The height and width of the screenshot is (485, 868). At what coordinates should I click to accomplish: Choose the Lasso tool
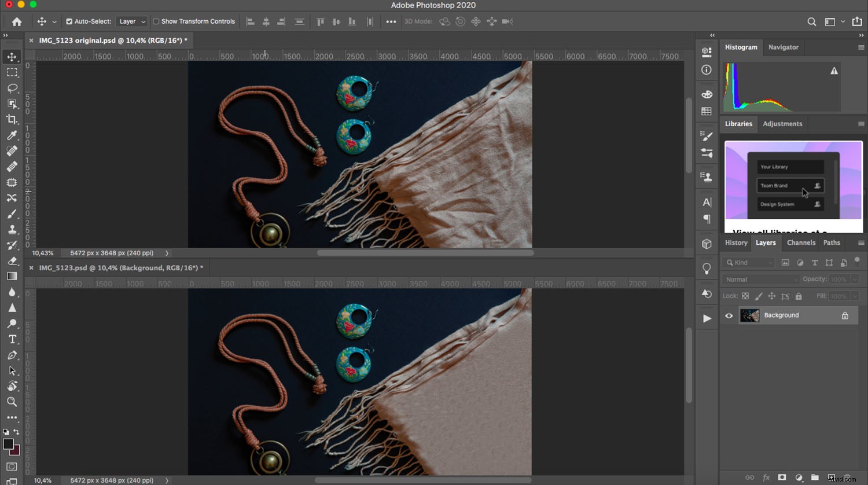click(12, 88)
